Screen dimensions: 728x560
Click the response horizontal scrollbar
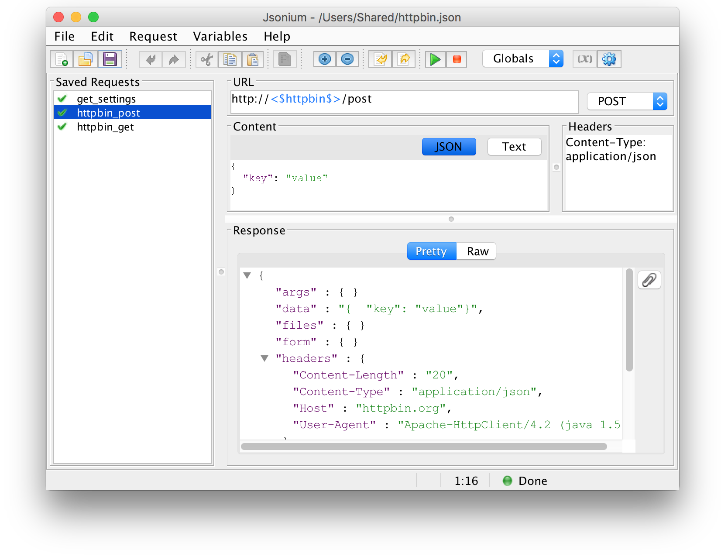(424, 447)
